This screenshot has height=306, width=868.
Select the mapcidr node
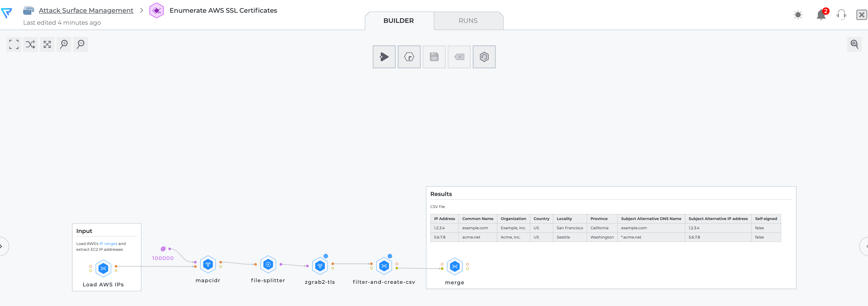click(x=208, y=264)
